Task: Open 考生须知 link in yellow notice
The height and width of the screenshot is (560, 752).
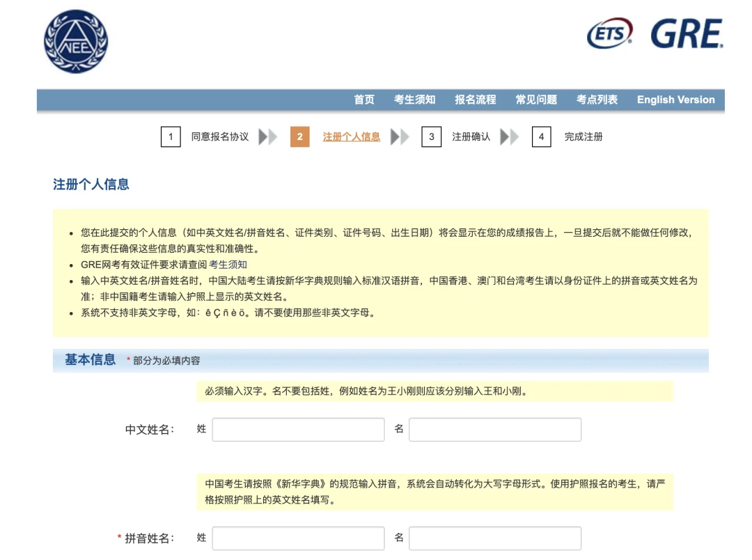Action: coord(228,265)
